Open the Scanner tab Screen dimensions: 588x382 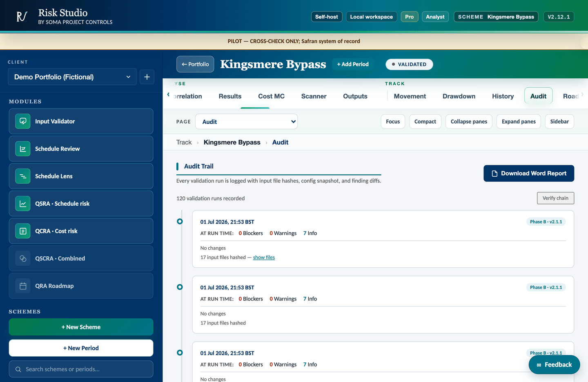314,96
